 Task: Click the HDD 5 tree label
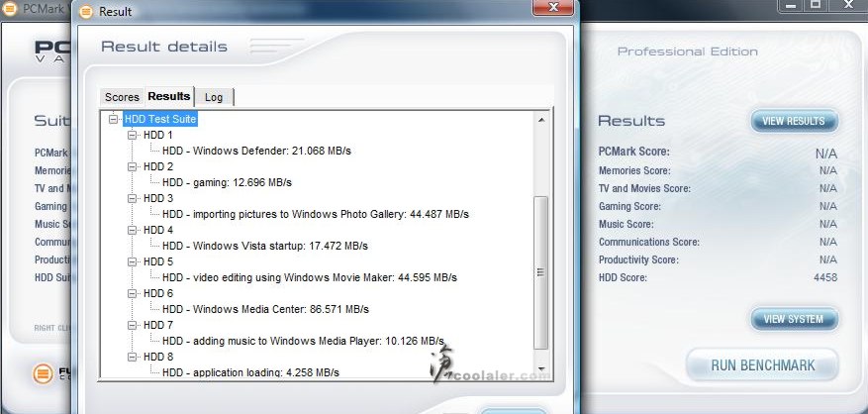tap(157, 261)
